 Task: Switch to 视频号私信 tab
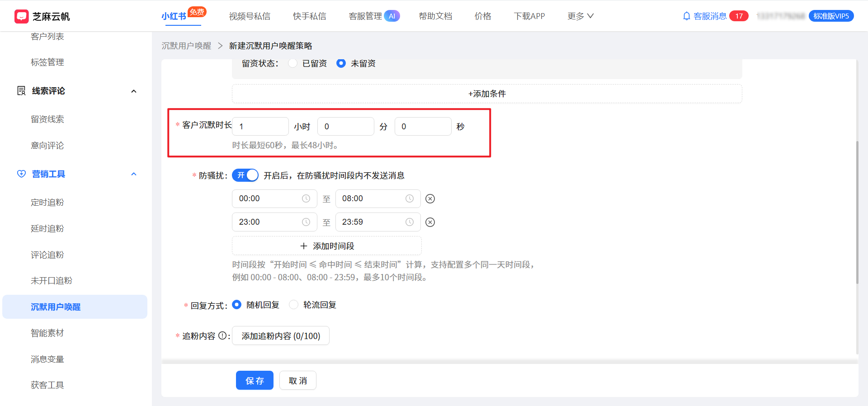pos(250,16)
